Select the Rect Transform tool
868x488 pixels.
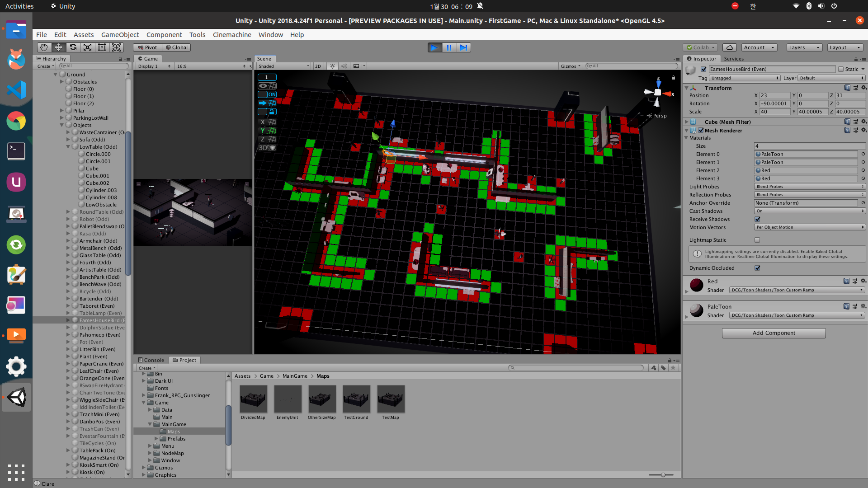(102, 47)
